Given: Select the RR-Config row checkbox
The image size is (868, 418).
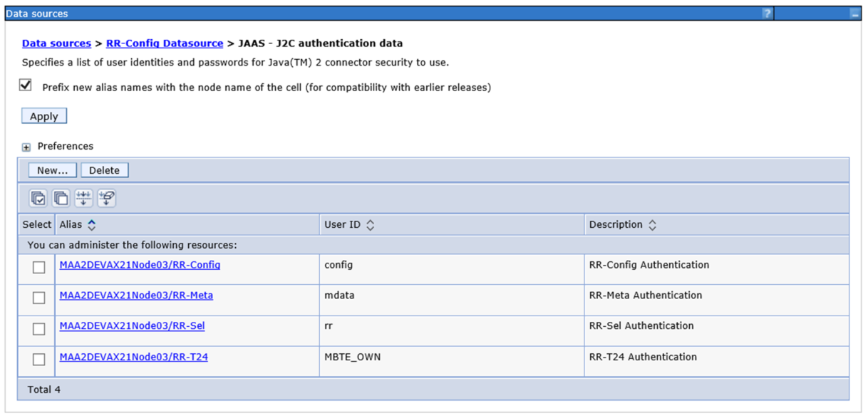Looking at the screenshot, I should (38, 268).
